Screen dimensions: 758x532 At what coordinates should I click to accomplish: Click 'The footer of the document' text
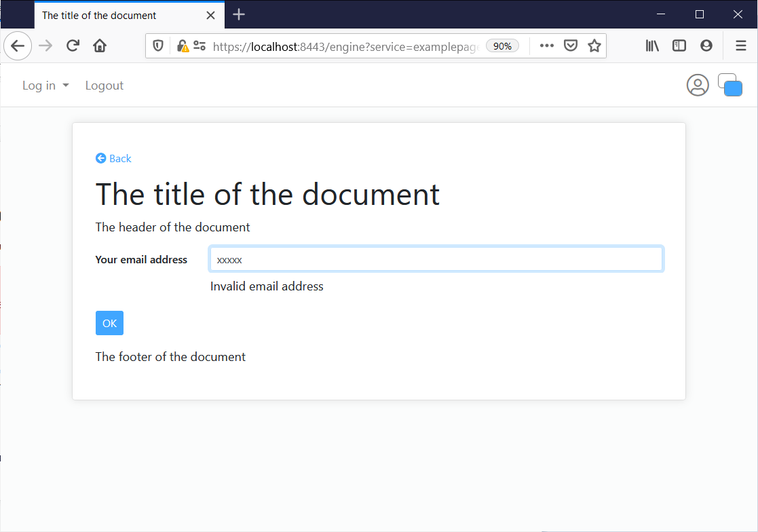170,357
